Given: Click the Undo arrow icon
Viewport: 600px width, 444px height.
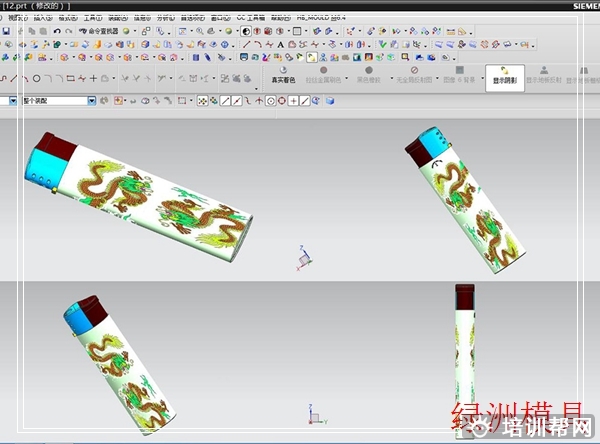Looking at the screenshot, I should tap(56, 31).
